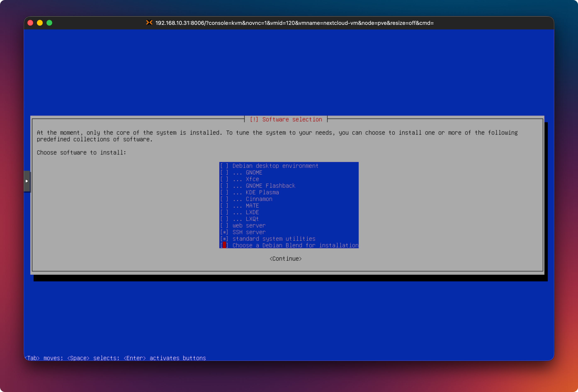Click the green fullscreen window button
The image size is (578, 392).
(50, 23)
